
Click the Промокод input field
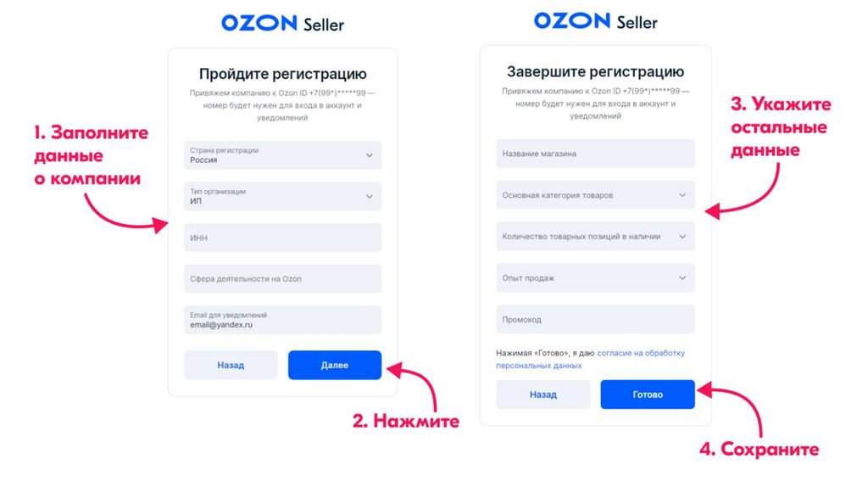click(x=595, y=320)
